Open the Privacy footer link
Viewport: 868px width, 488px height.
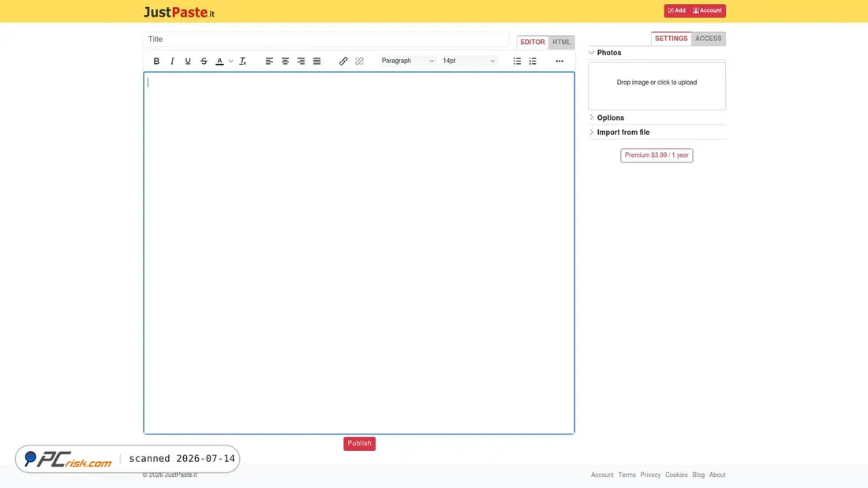[x=650, y=475]
